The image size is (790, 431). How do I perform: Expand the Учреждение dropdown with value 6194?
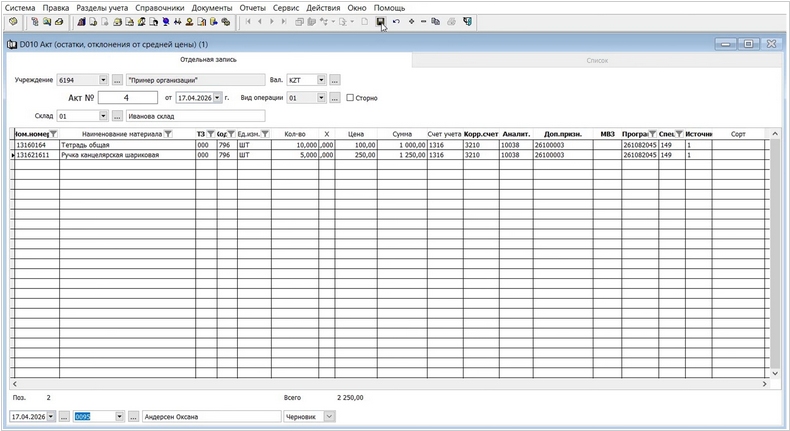point(102,80)
